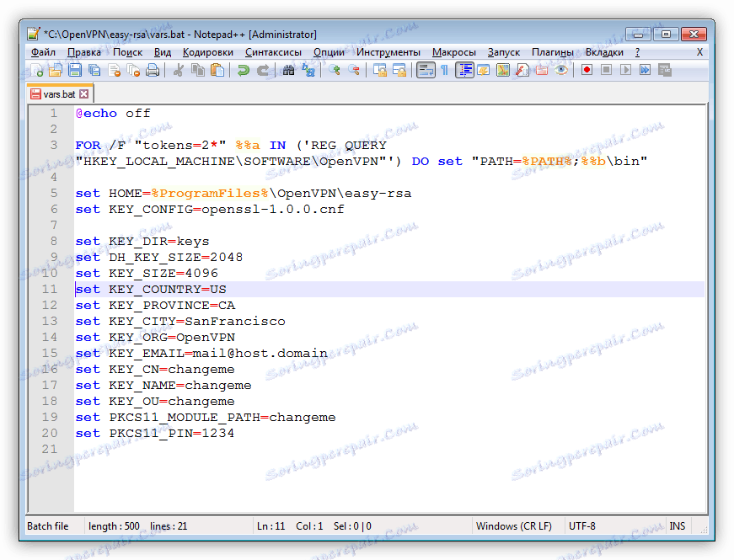Image resolution: width=734 pixels, height=560 pixels.
Task: Click line number 5 in margin
Action: click(54, 193)
